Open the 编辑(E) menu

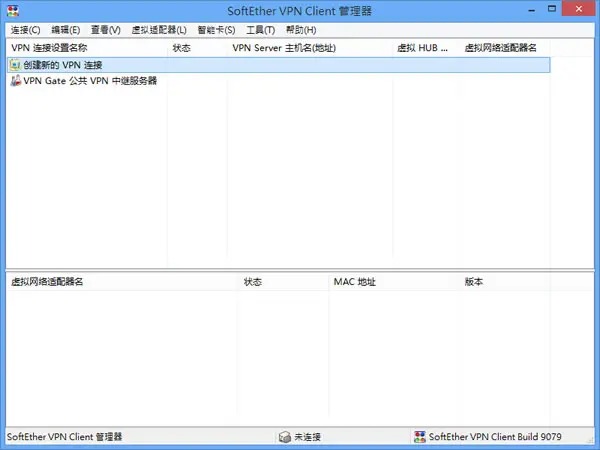[x=66, y=30]
